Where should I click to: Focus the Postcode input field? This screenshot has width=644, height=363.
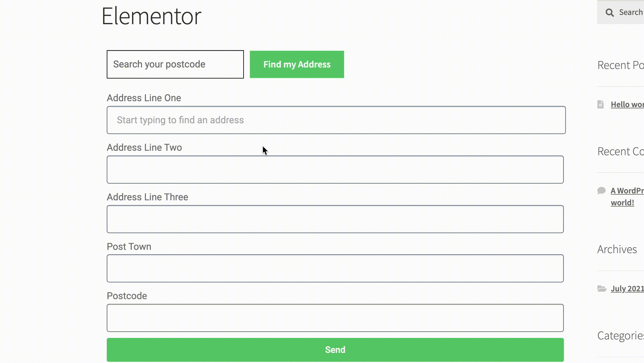coord(335,318)
